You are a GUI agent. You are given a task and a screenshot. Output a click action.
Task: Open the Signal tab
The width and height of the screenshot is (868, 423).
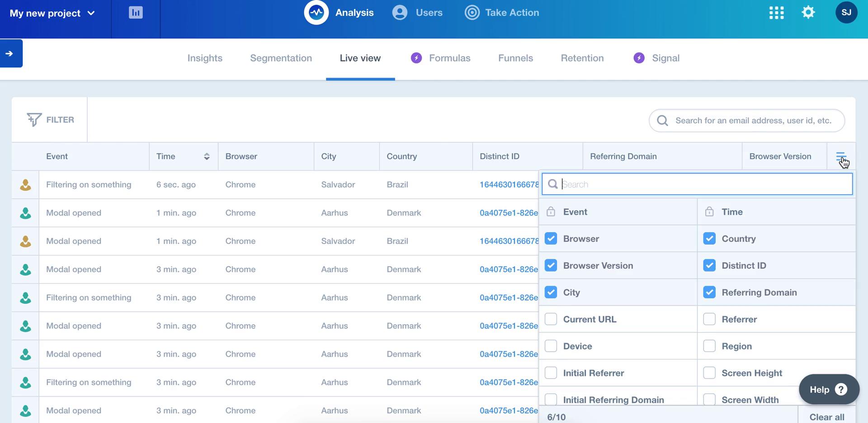tap(665, 58)
